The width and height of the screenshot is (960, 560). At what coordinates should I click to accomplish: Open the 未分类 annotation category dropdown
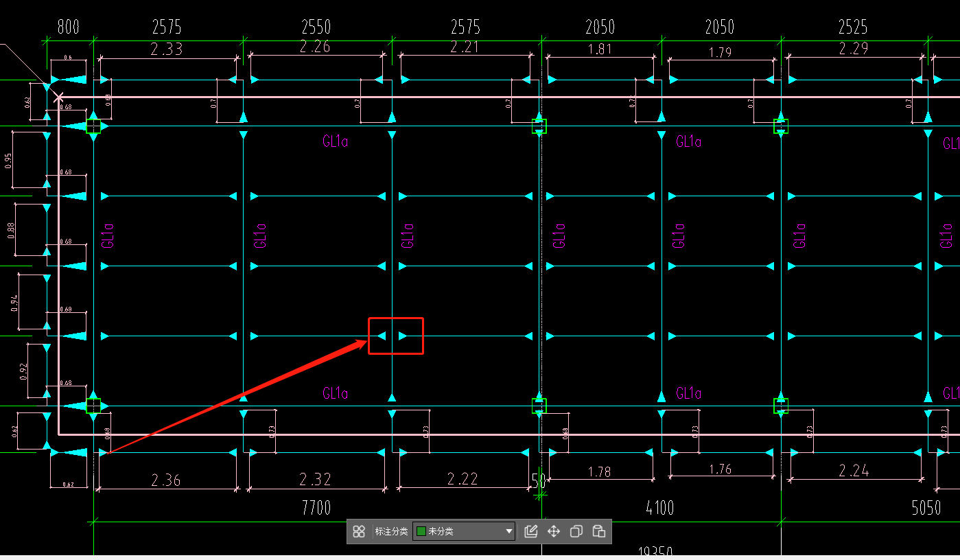[464, 531]
